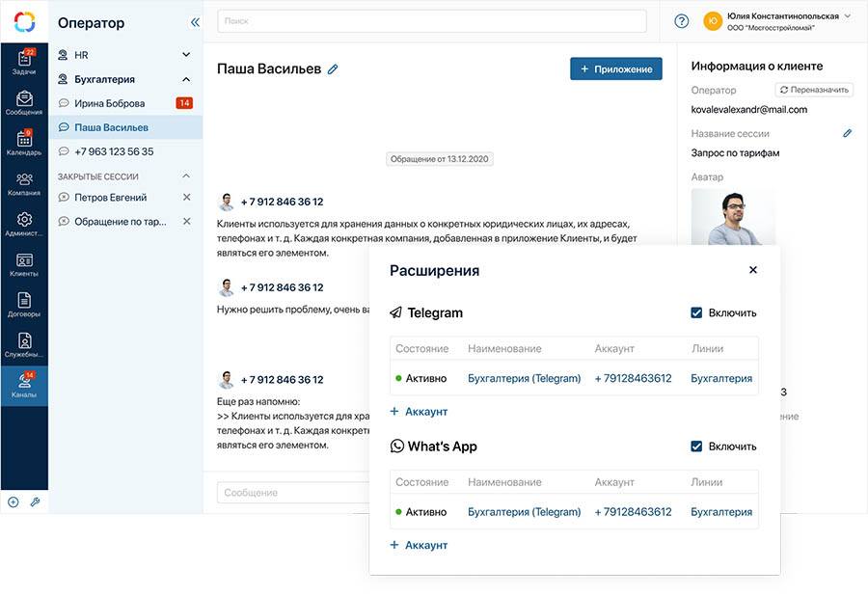Close the Расширения dialog
This screenshot has height=596, width=868.
[753, 270]
